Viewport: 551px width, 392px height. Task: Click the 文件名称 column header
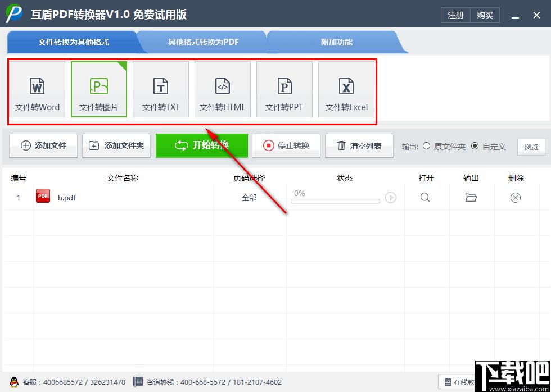pos(123,178)
